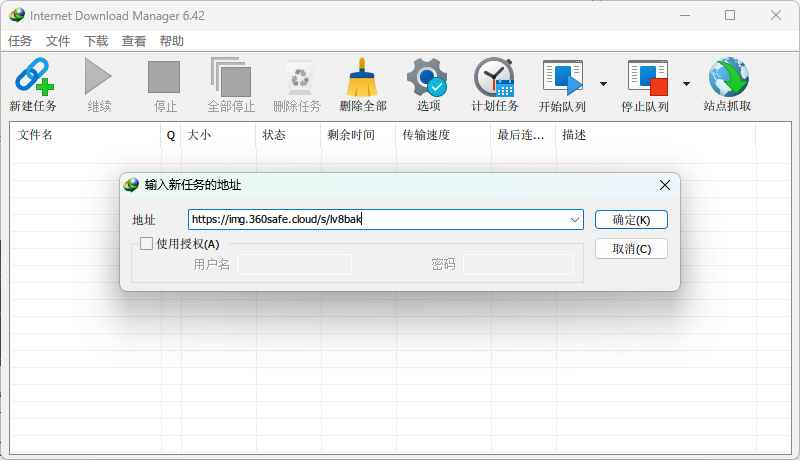Click the 开始队列 start queue icon
The image size is (800, 460).
[x=563, y=78]
